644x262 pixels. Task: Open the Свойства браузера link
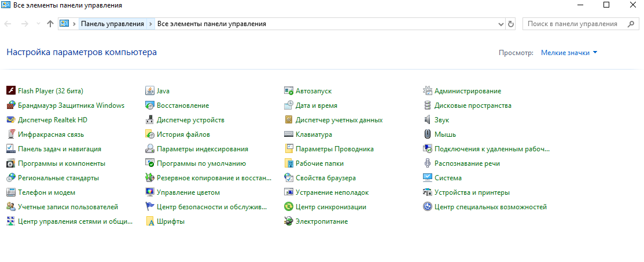coord(326,178)
